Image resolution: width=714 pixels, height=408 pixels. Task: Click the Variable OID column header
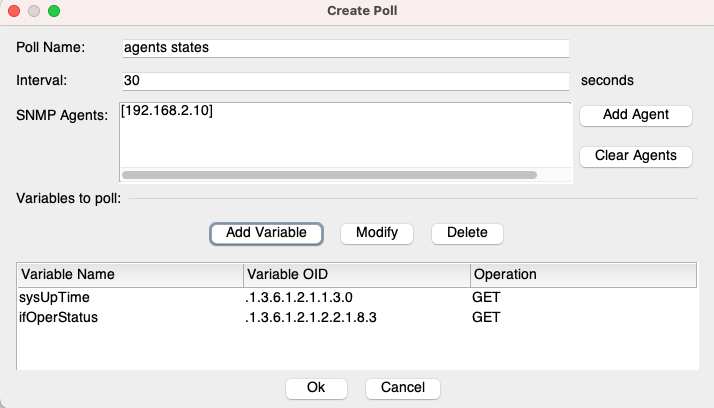[355, 274]
